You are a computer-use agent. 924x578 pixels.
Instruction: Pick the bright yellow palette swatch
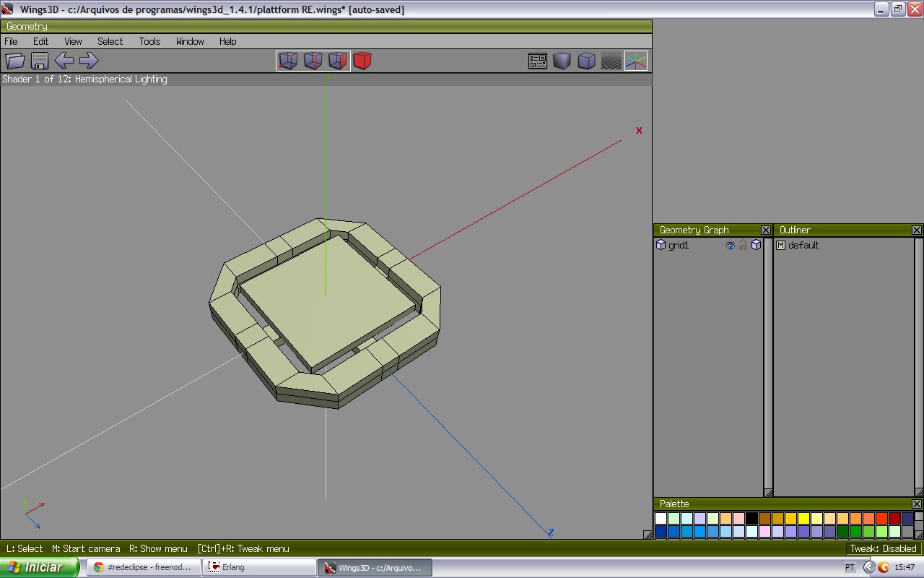tap(803, 518)
